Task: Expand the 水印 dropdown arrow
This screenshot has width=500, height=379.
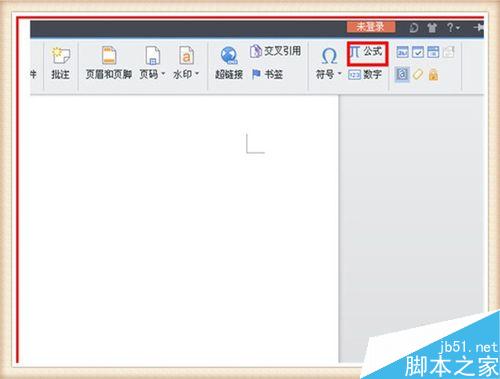Action: (197, 73)
